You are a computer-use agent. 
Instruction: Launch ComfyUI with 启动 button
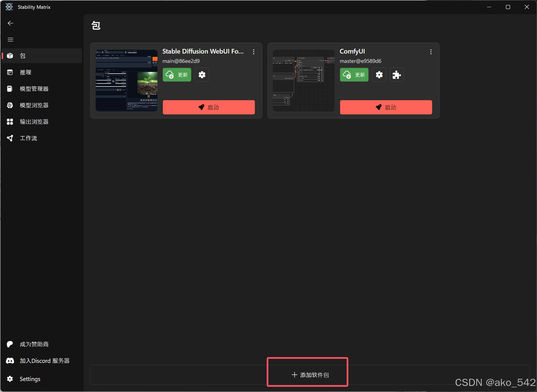pyautogui.click(x=386, y=107)
